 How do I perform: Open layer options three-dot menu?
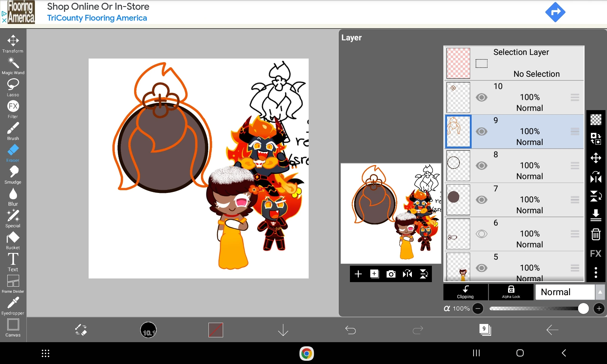[x=595, y=272]
